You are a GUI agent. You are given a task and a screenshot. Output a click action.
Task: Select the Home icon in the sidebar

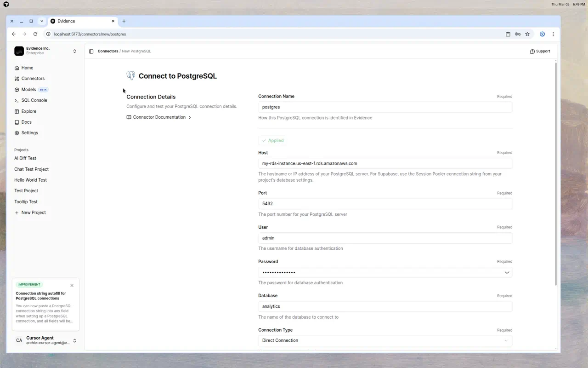pyautogui.click(x=17, y=68)
